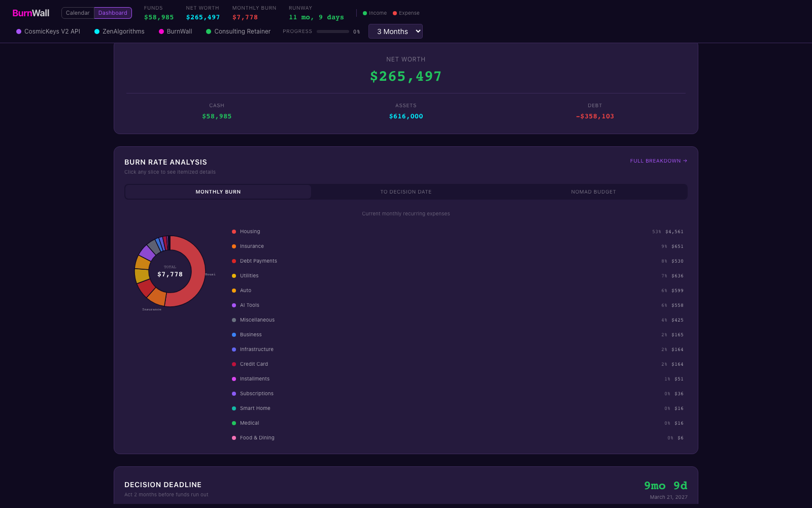Screen dimensions: 812x508
Task: Click the Smart Home row color dot
Action: (x=234, y=408)
